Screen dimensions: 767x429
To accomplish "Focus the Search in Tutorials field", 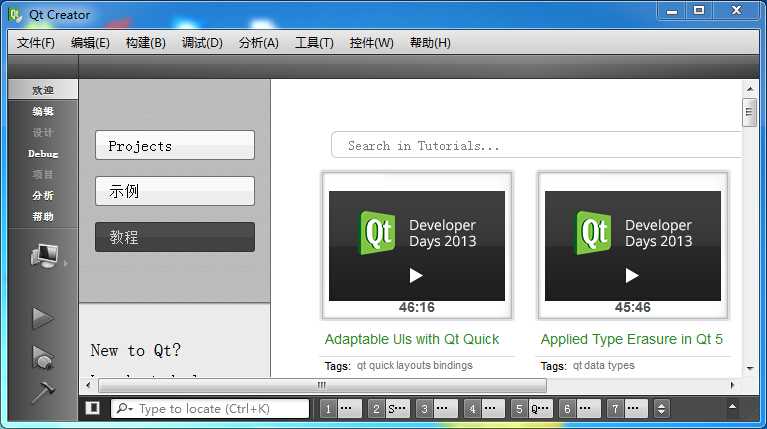I will pos(537,145).
